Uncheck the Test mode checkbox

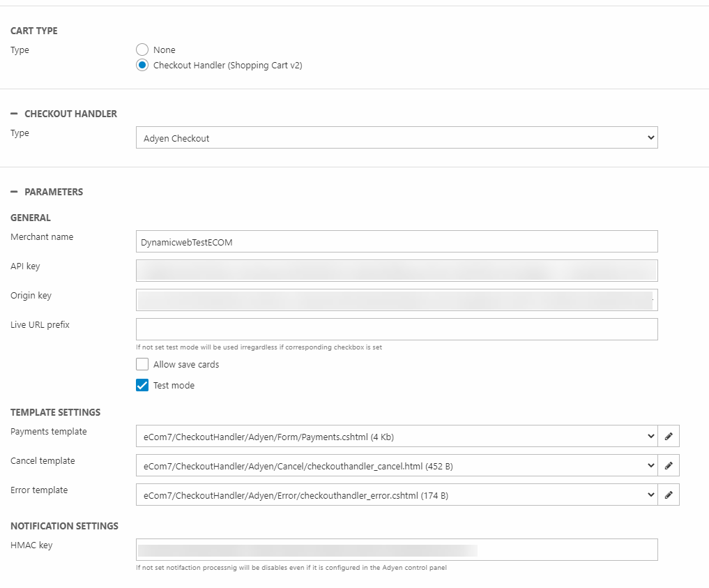point(142,385)
